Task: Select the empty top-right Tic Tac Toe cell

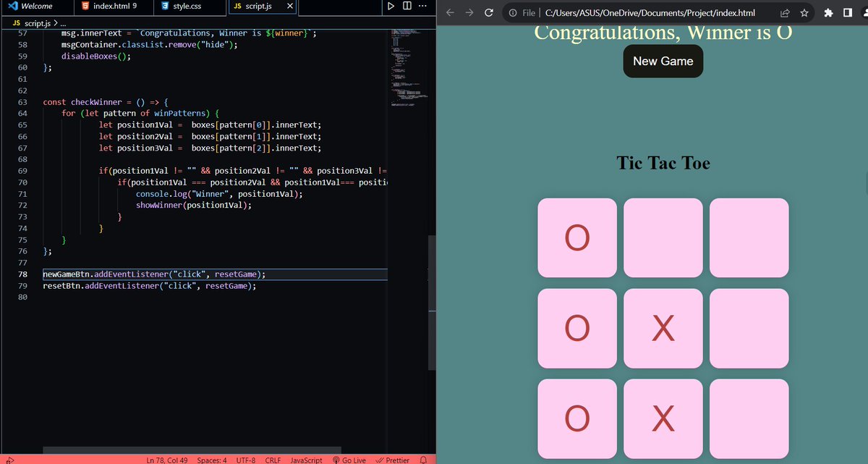Action: [x=749, y=237]
